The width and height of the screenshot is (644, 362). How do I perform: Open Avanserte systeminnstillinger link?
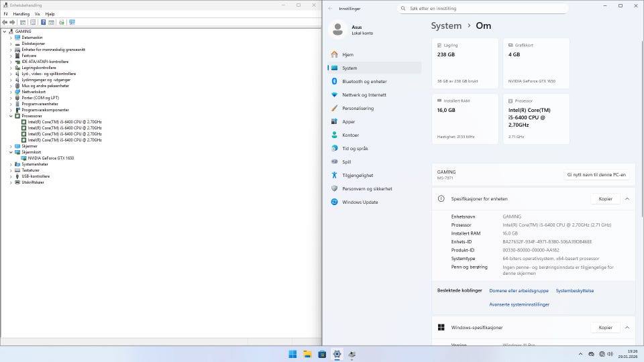519,304
